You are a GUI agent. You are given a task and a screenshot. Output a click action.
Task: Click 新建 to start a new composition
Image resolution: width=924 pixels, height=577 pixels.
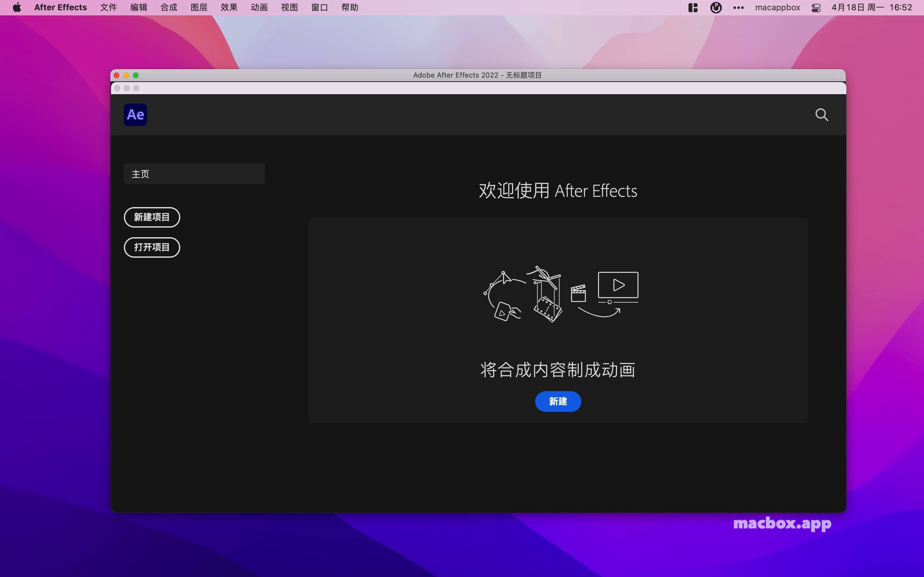pos(558,401)
